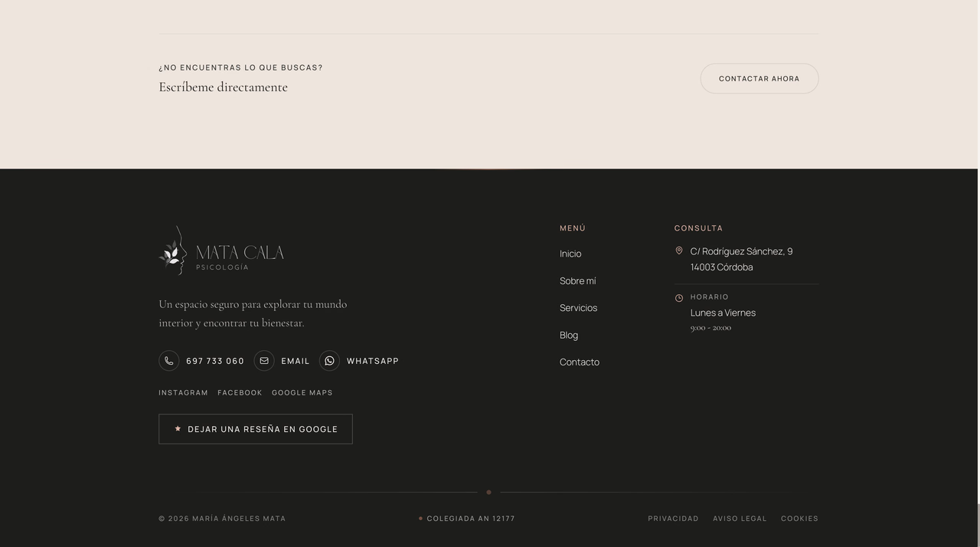Screen dimensions: 980x547
Task: Click the ¿No encuentras lo que buscas? text
Action: point(240,67)
